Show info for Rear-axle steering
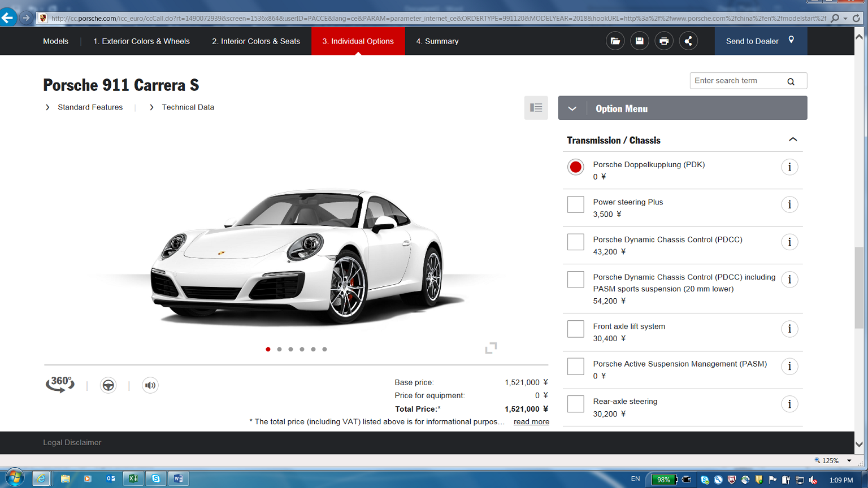The width and height of the screenshot is (868, 488). [789, 404]
